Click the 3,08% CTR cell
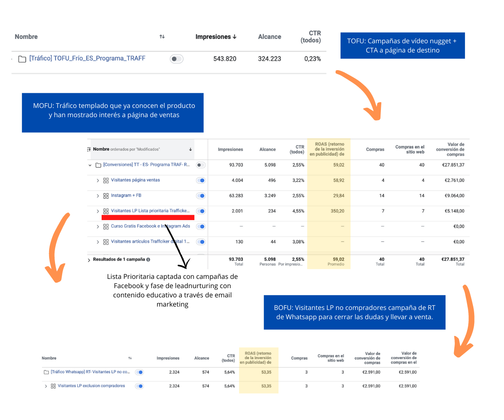The height and width of the screenshot is (420, 504). (x=298, y=242)
